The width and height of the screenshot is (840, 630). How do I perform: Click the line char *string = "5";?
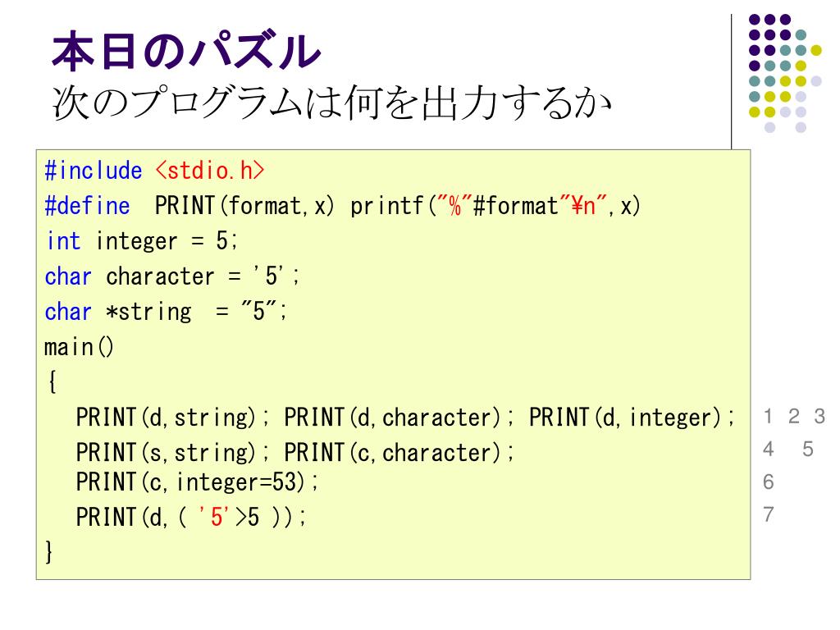pyautogui.click(x=166, y=311)
